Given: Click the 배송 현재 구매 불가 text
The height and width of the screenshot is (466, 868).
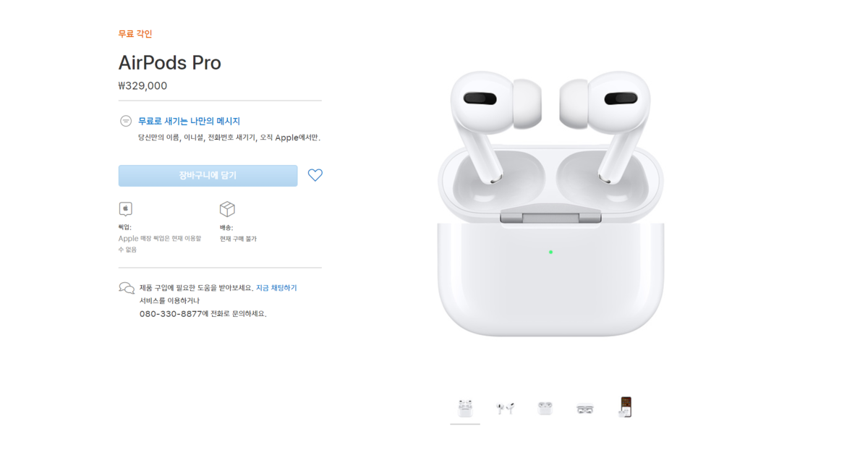Looking at the screenshot, I should coord(238,233).
